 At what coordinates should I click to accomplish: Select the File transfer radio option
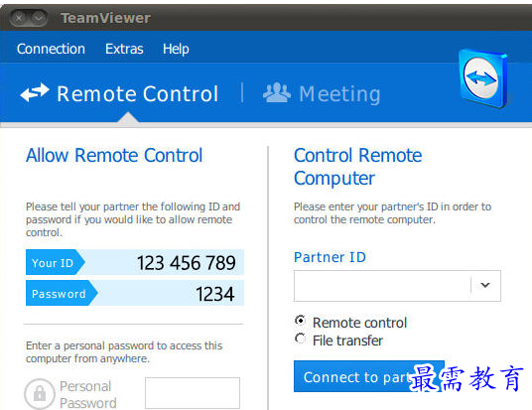click(301, 339)
